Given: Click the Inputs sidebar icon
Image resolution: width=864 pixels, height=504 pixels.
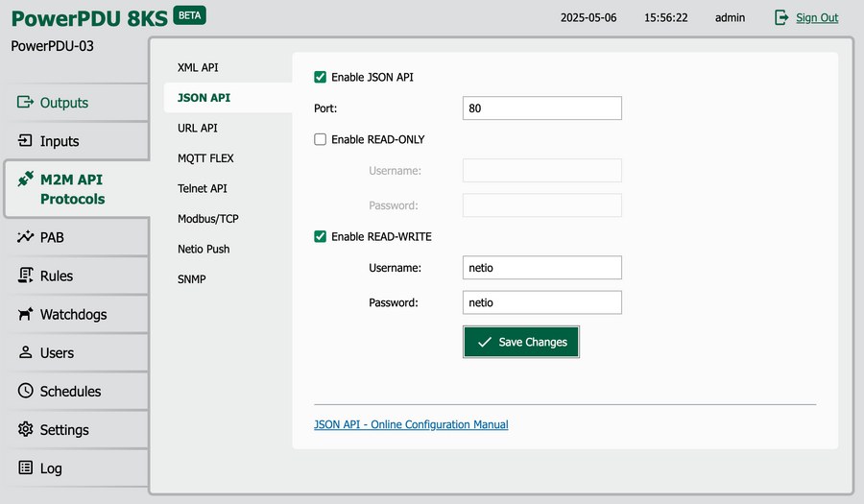Looking at the screenshot, I should point(25,140).
